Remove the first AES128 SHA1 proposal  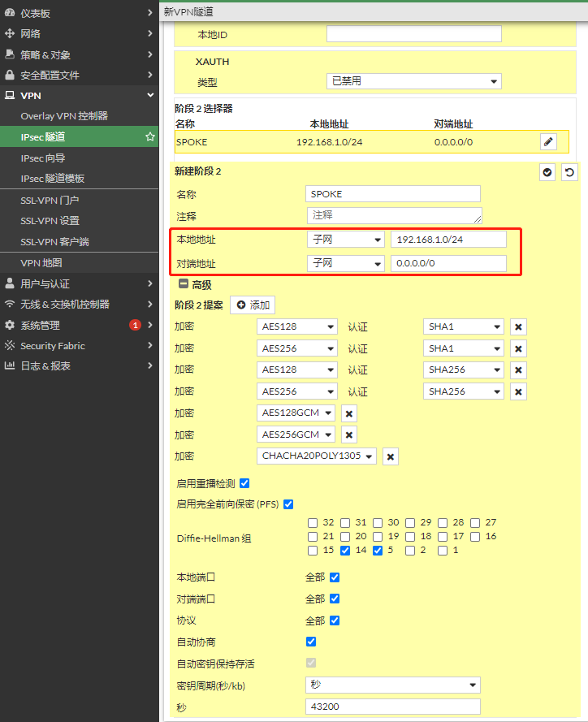pyautogui.click(x=518, y=326)
